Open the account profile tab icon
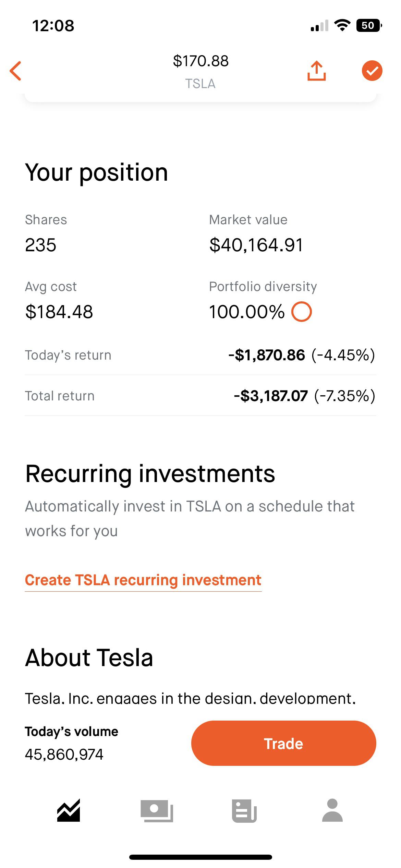The width and height of the screenshot is (401, 868). [332, 810]
